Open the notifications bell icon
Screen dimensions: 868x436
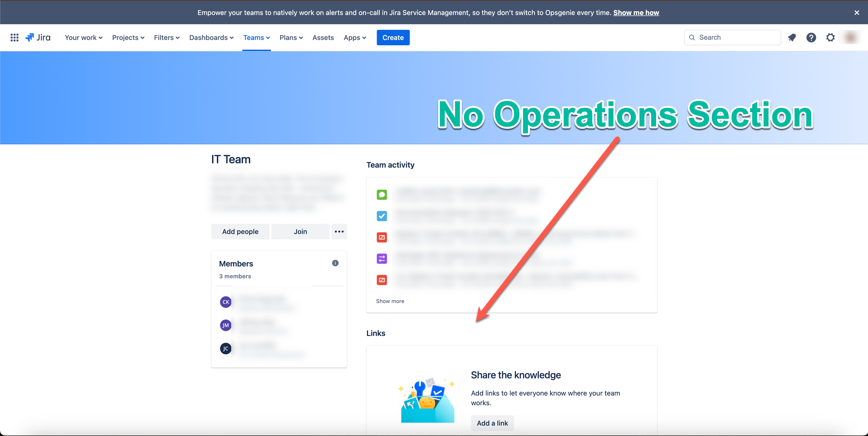coord(792,37)
